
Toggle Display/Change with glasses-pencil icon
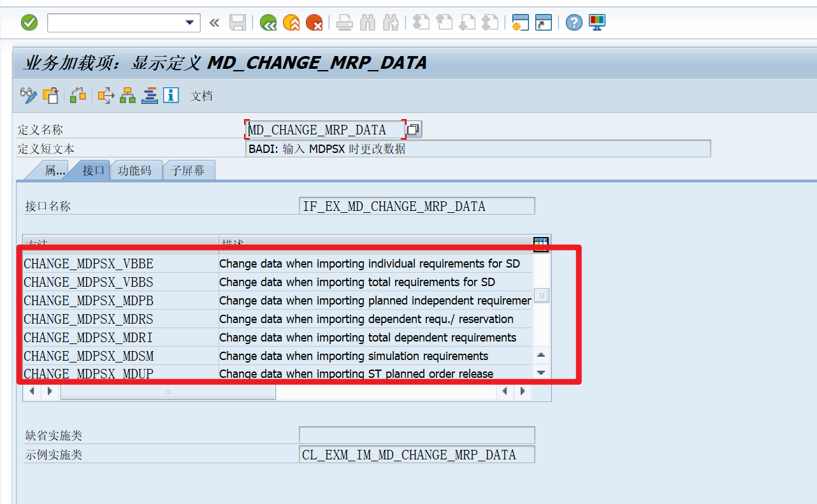point(29,96)
